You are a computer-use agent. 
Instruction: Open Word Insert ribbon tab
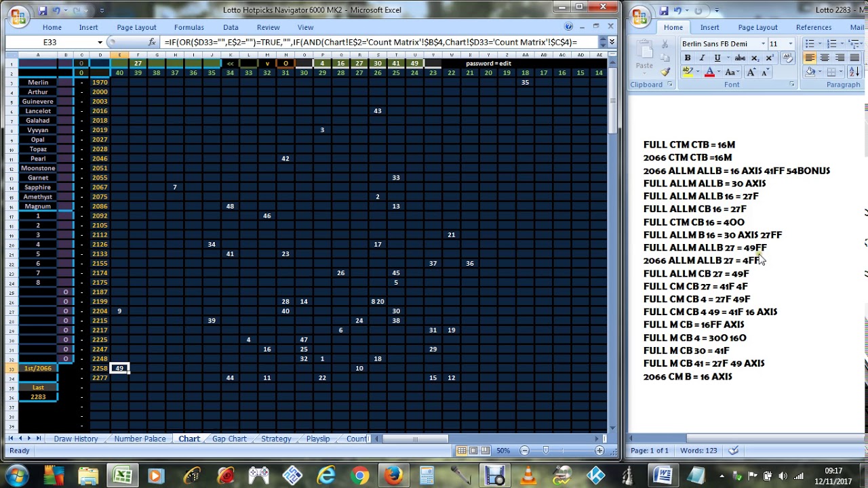pos(709,27)
